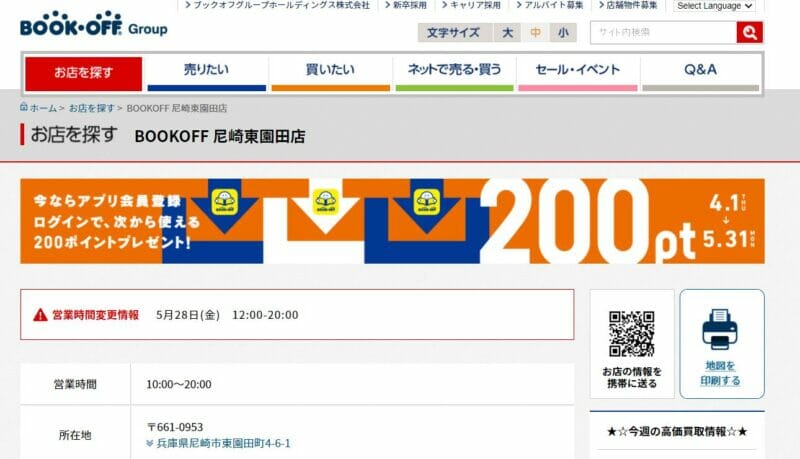
Task: Click the QR code for store info
Action: 632,334
